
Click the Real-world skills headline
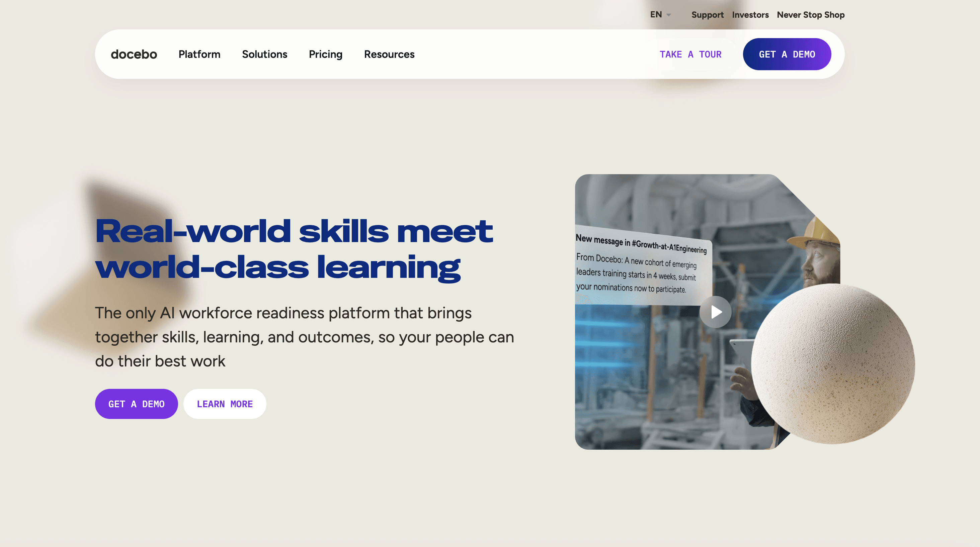point(294,249)
